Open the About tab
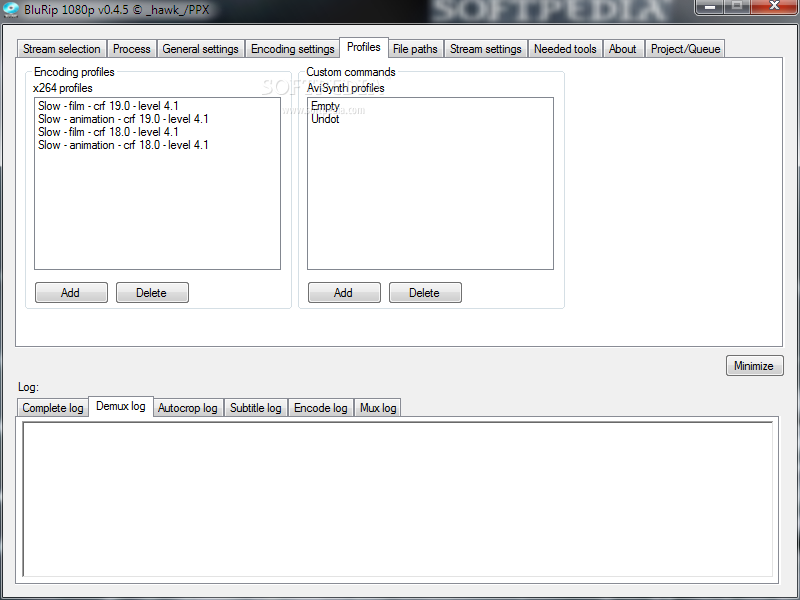Screen dimensions: 800x600 [x=623, y=49]
